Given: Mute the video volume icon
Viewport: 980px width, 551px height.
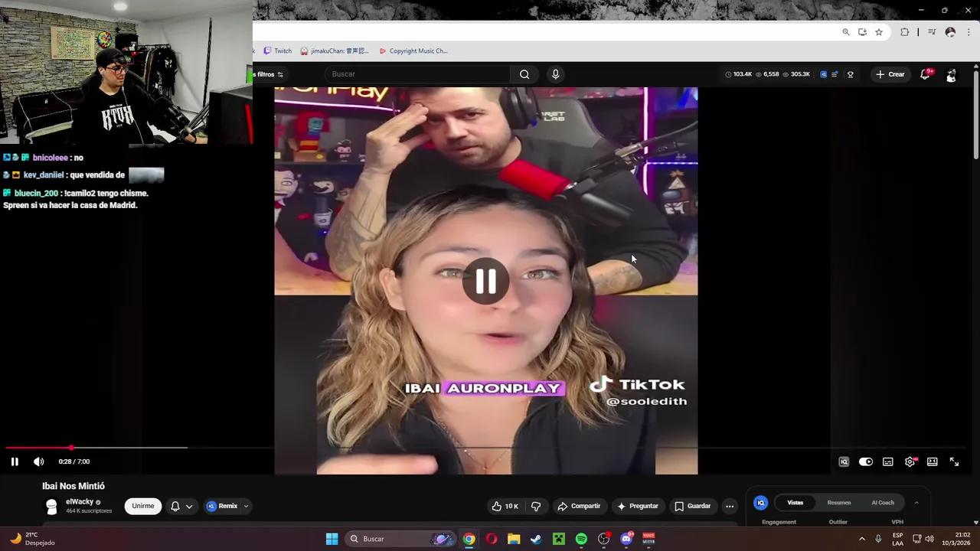Looking at the screenshot, I should coord(39,461).
